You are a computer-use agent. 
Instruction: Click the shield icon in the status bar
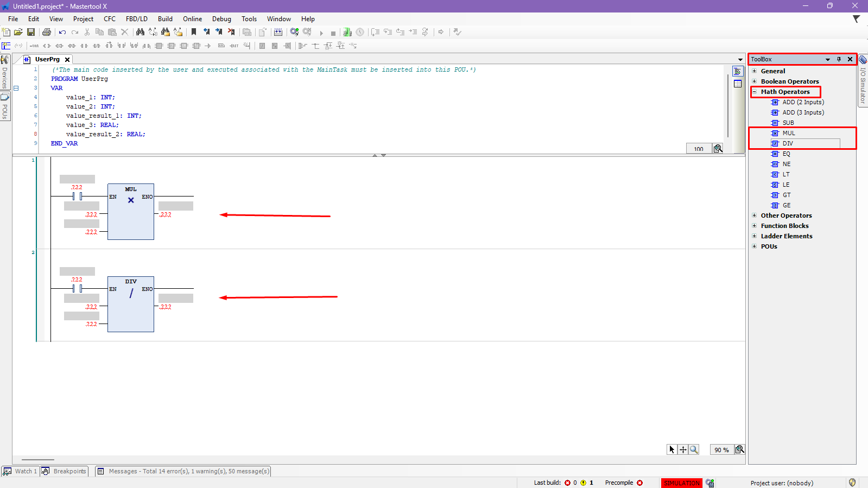coord(852,483)
